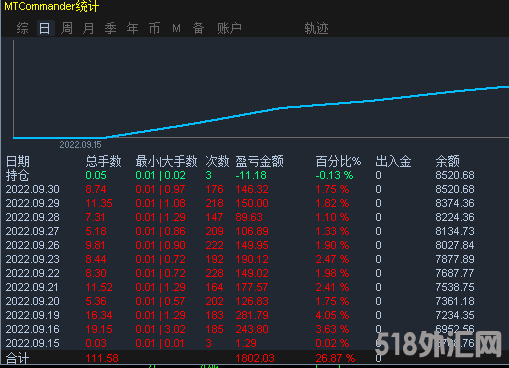509x368 pixels.
Task: Click lots value 19.15
Action: coord(99,329)
